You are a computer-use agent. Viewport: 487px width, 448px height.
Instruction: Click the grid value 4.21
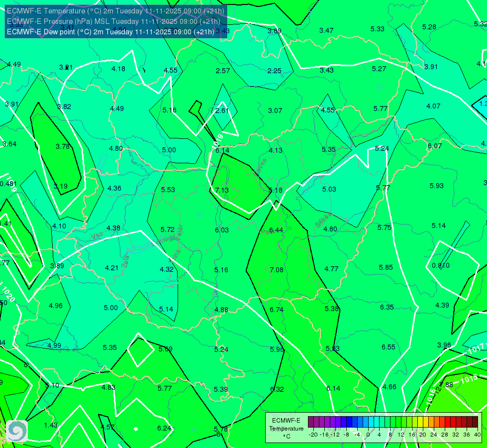click(x=111, y=268)
